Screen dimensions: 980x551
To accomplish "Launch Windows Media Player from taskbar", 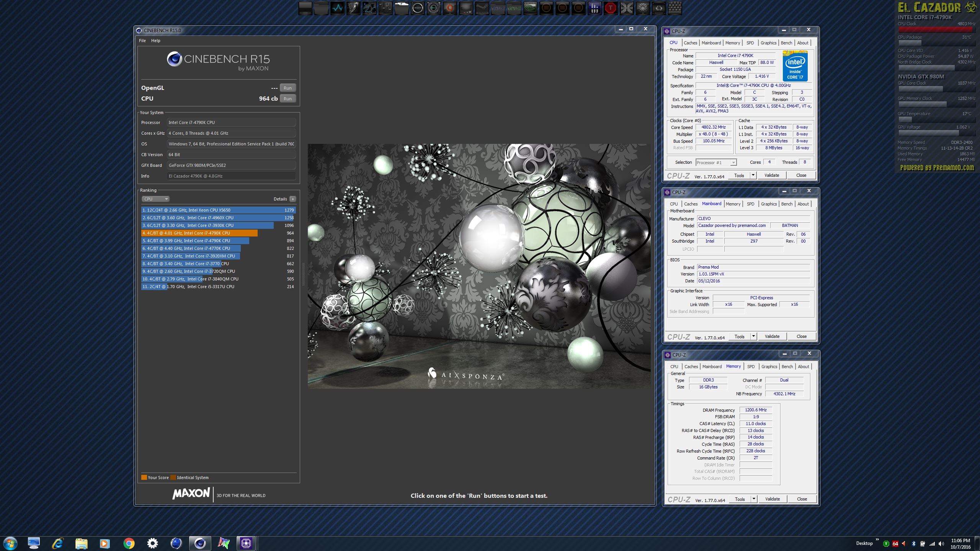I will click(105, 543).
